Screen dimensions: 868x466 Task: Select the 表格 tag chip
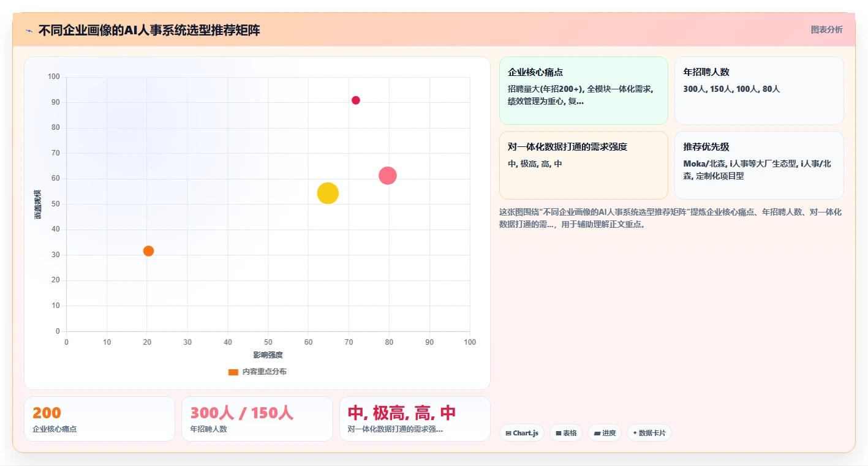(566, 433)
